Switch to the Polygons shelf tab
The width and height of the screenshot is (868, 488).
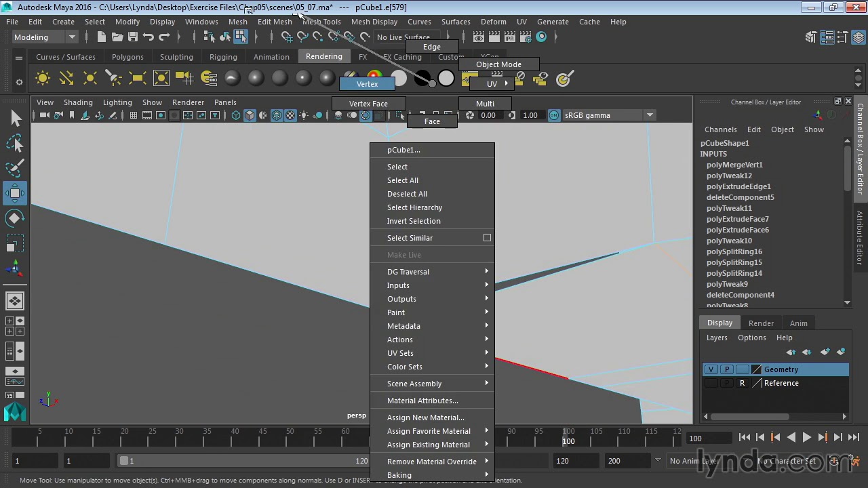[x=127, y=57]
